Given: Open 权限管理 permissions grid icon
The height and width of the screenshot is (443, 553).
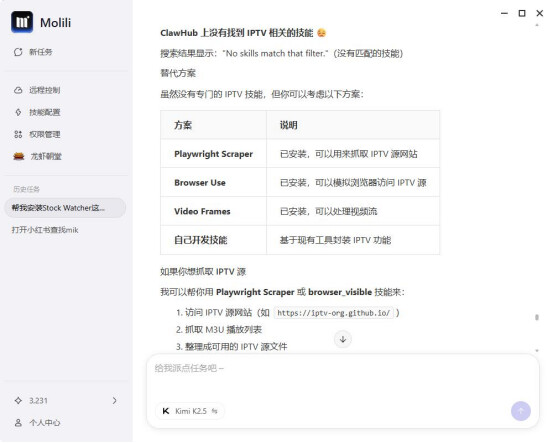Looking at the screenshot, I should tap(18, 134).
